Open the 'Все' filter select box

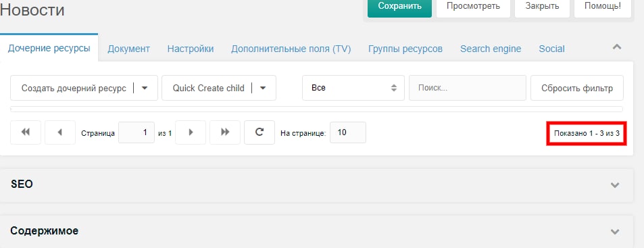(x=353, y=88)
